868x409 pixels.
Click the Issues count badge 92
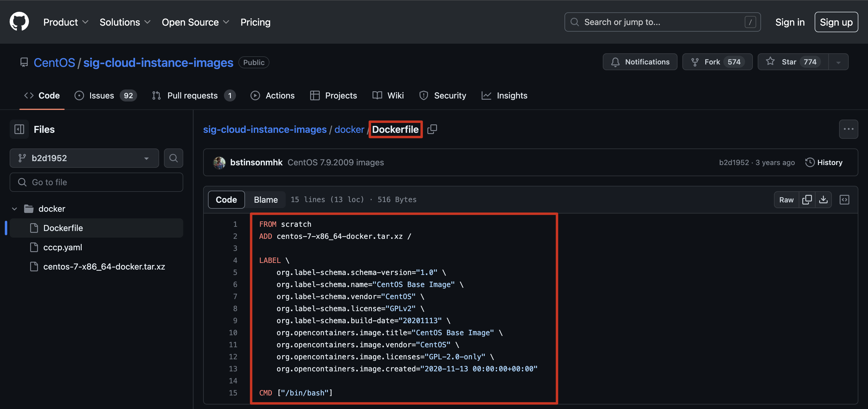(x=128, y=95)
